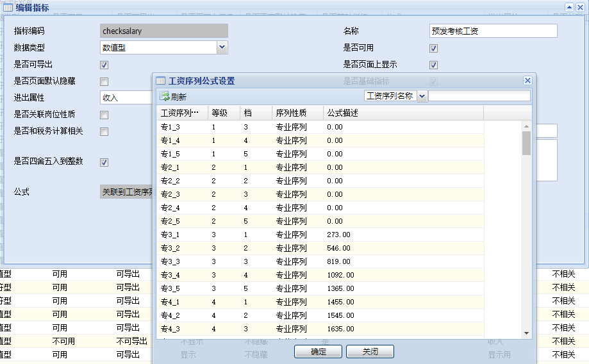Select the row 专2_4
Image resolution: width=589 pixels, height=364 pixels.
(x=320, y=208)
